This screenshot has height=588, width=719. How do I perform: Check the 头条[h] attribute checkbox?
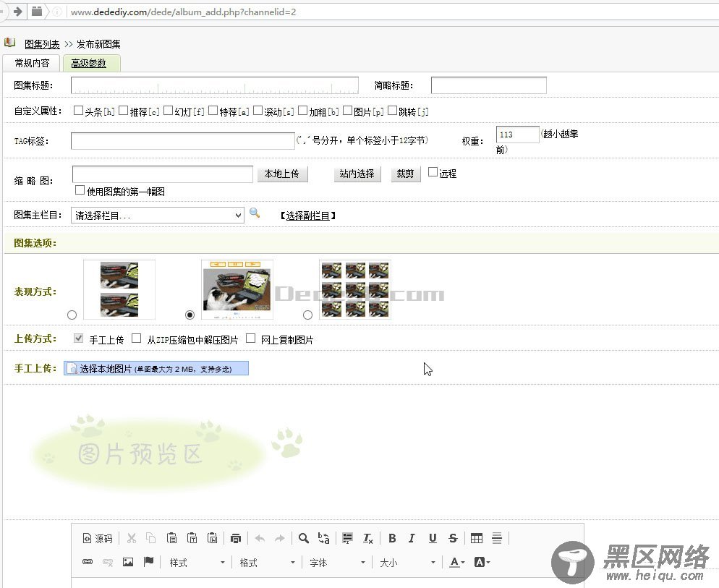78,111
